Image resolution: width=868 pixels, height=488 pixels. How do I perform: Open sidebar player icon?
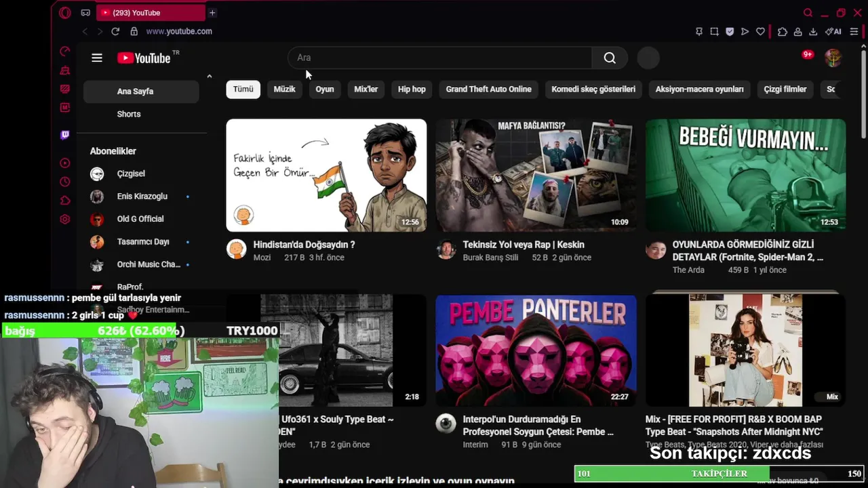tap(65, 163)
